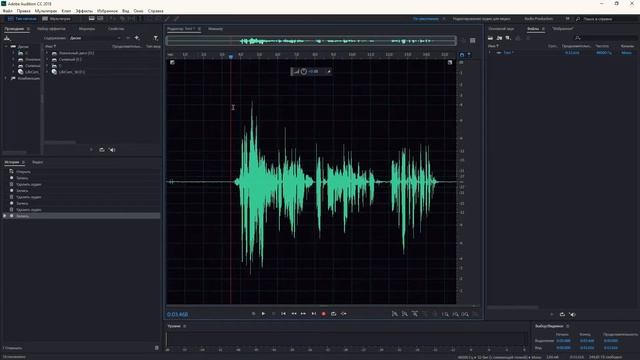The image size is (640, 360).
Task: Toggle Skip Selection button
Action: 344,314
